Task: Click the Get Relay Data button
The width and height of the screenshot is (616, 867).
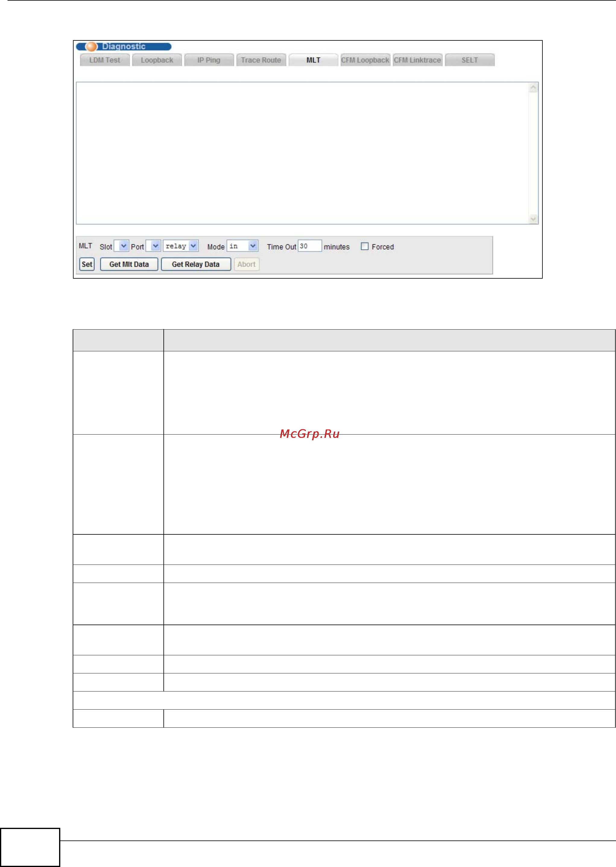Action: pyautogui.click(x=196, y=264)
